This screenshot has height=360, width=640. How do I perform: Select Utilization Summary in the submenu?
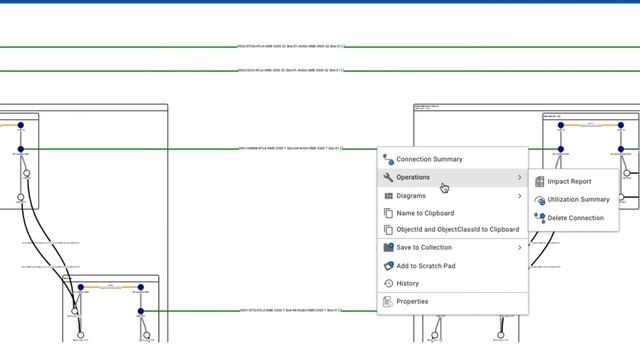pos(573,200)
